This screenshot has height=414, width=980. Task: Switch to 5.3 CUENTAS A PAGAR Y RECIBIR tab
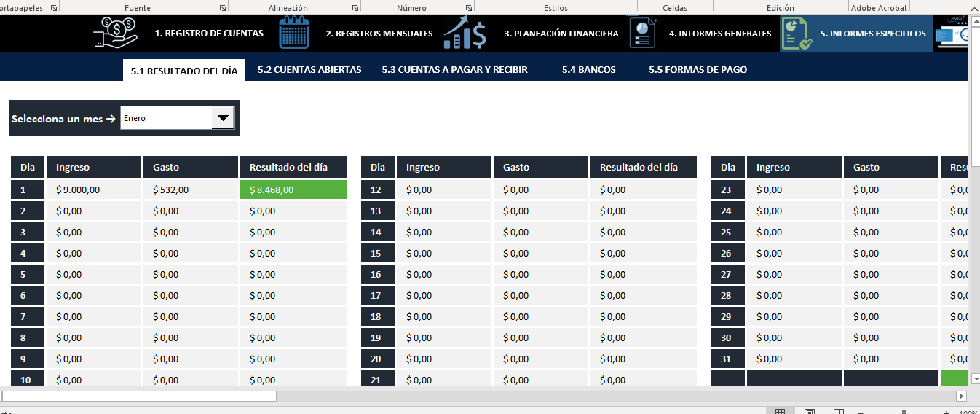tap(454, 70)
